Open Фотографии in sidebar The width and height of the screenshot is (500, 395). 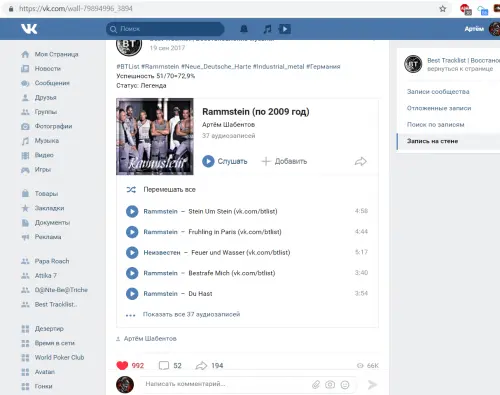(46, 126)
